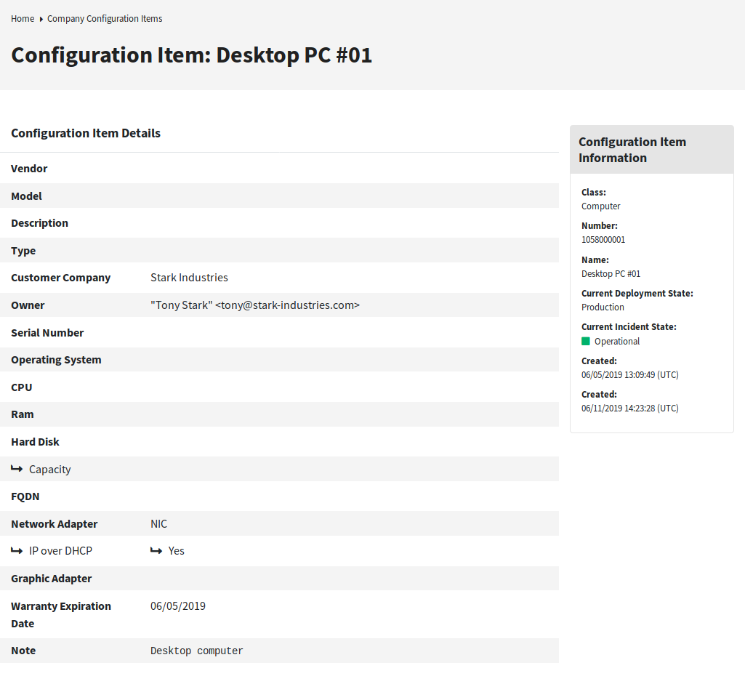
Task: Select the Production deployment state value
Action: [603, 307]
